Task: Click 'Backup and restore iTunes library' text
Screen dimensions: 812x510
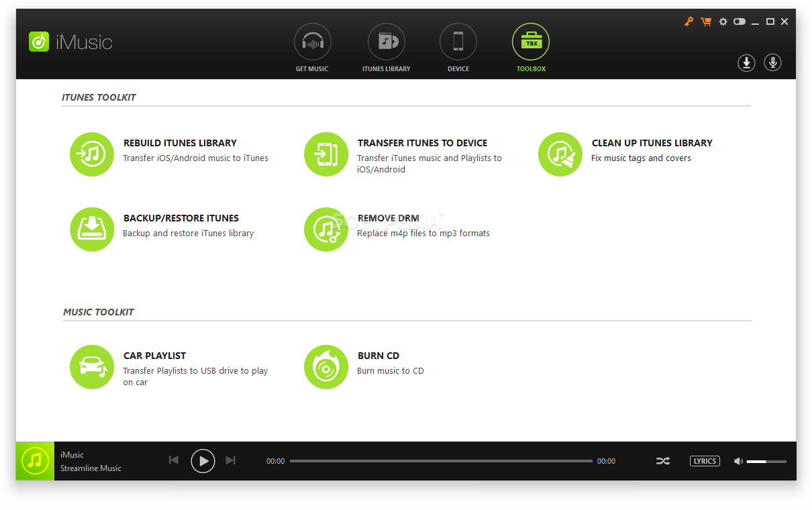Action: (x=188, y=234)
